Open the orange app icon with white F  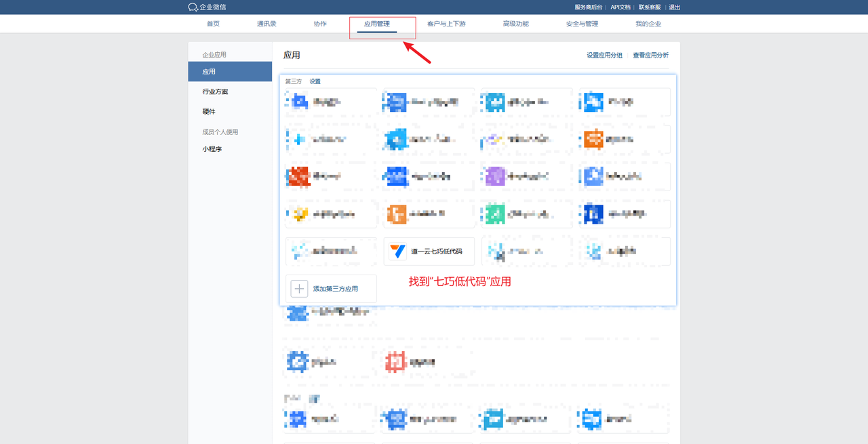point(396,214)
